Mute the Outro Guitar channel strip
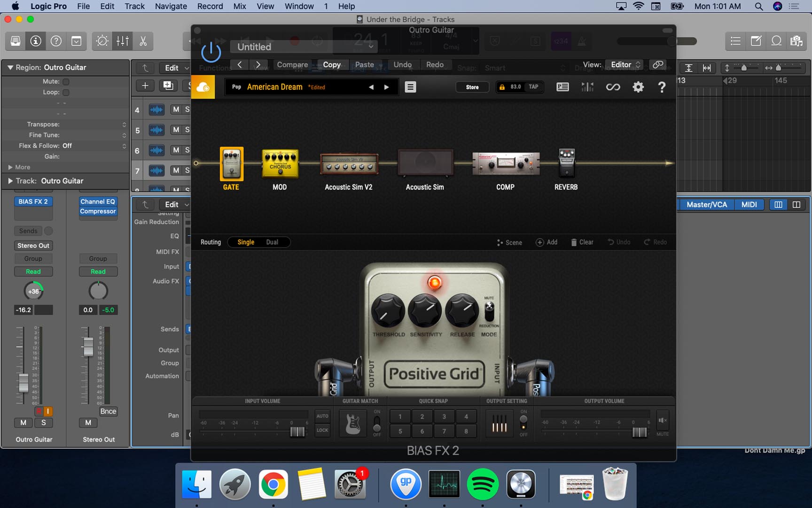Viewport: 812px width, 508px height. point(23,422)
